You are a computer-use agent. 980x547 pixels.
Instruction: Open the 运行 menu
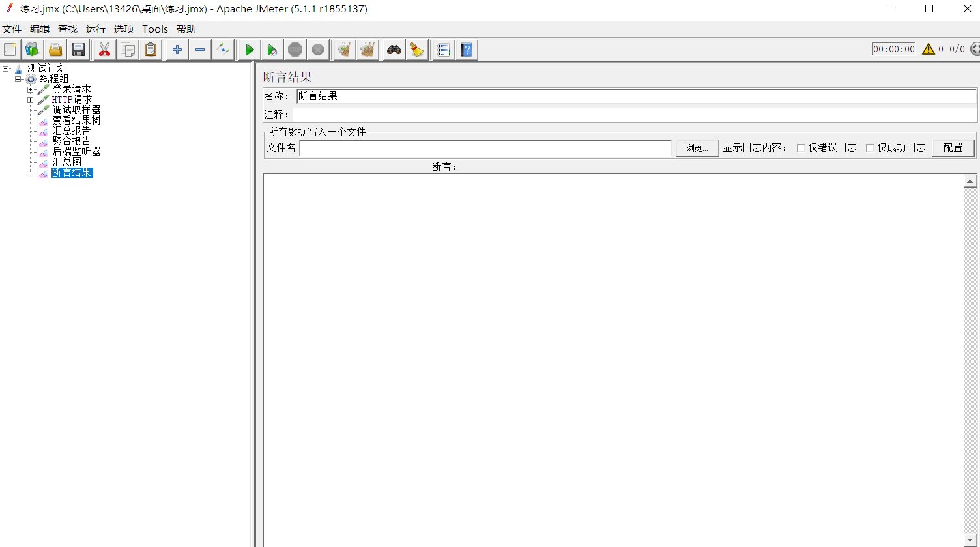96,29
